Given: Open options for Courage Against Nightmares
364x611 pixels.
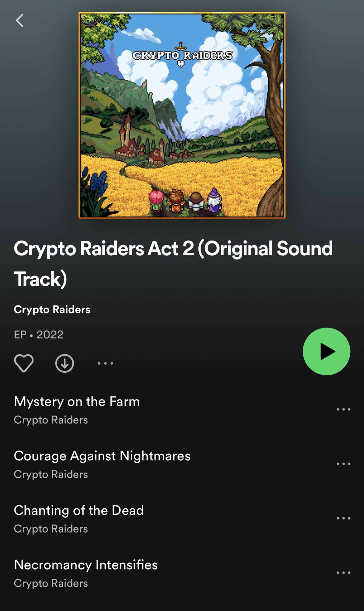Looking at the screenshot, I should pyautogui.click(x=343, y=464).
